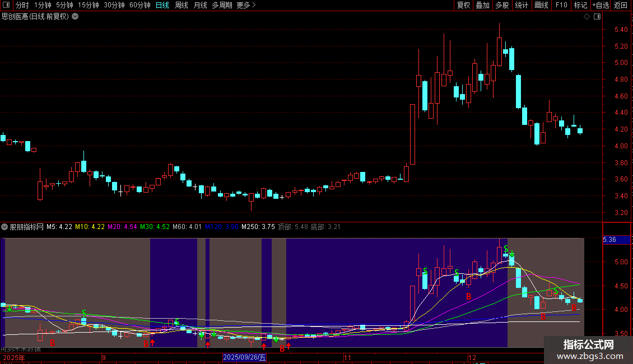Image resolution: width=633 pixels, height=364 pixels.
Task: Select the green M30: 4.52 value
Action: (155, 227)
